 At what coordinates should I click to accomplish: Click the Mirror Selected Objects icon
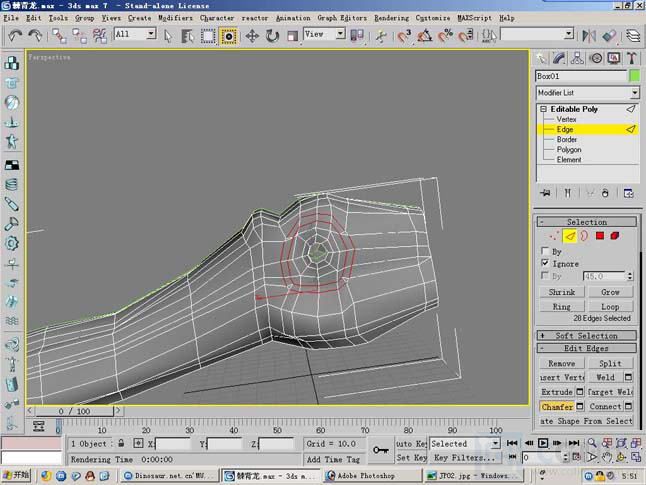coord(589,36)
